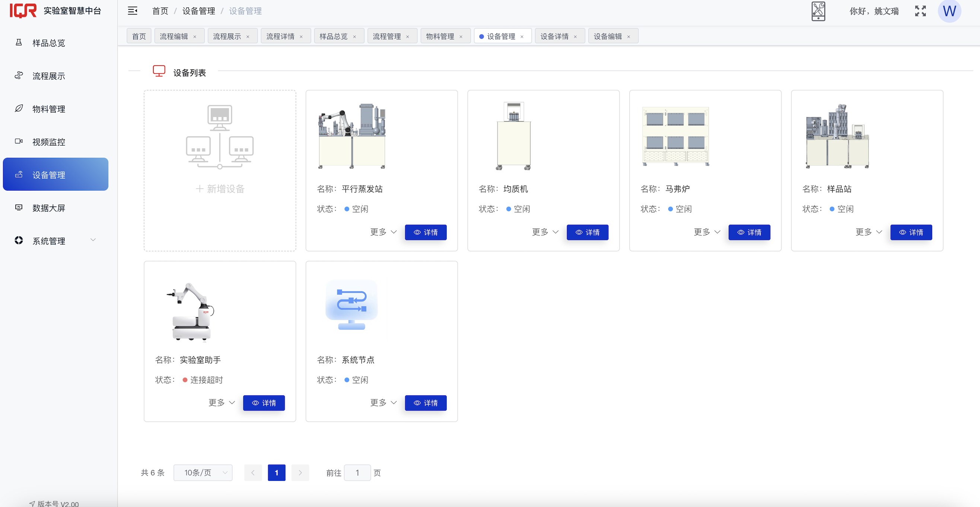Image resolution: width=980 pixels, height=507 pixels.
Task: Click the 连接超时 status text
Action: point(207,380)
